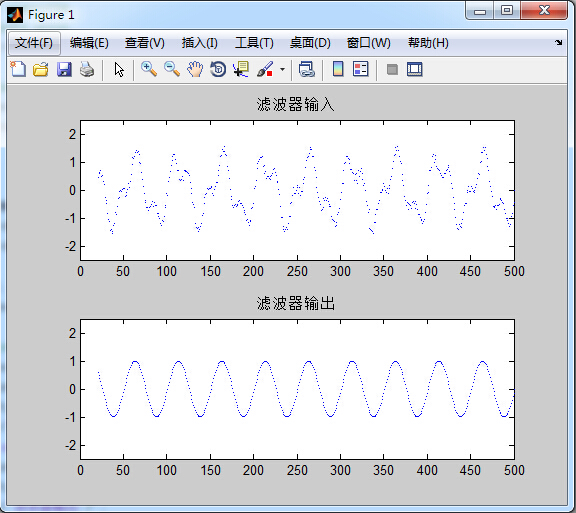Open the 文件(F) menu
The width and height of the screenshot is (576, 513).
tap(34, 43)
